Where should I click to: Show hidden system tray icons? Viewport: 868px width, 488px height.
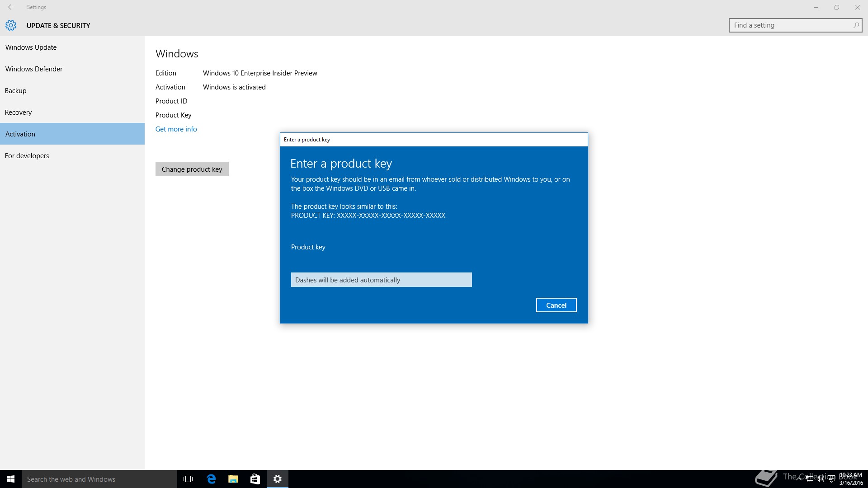coord(799,479)
